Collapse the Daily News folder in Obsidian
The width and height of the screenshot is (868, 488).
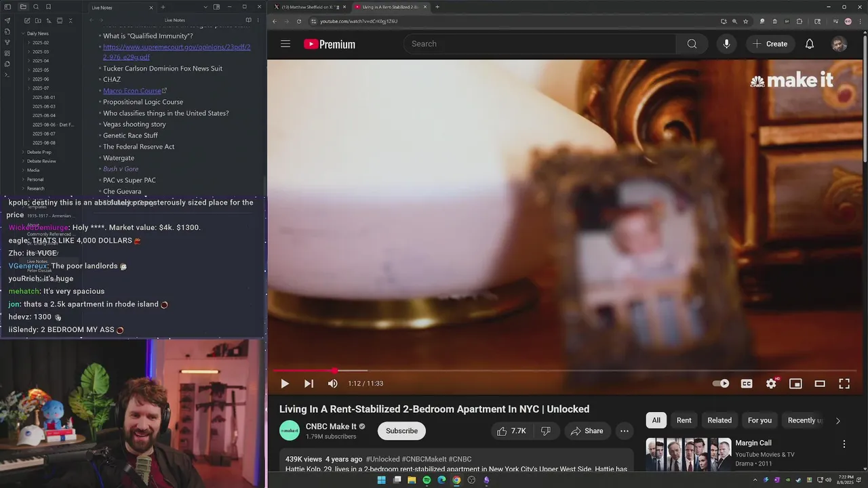(x=23, y=33)
